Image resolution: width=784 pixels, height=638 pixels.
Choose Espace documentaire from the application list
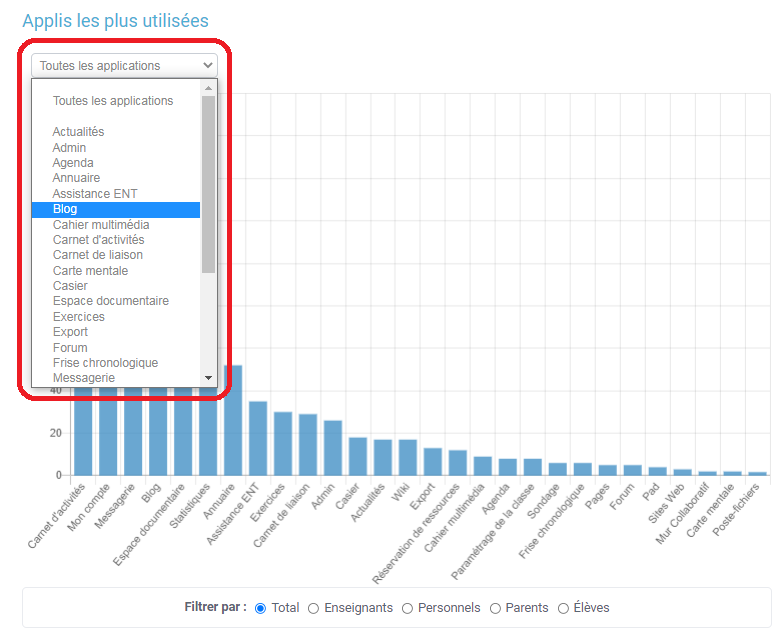click(116, 301)
